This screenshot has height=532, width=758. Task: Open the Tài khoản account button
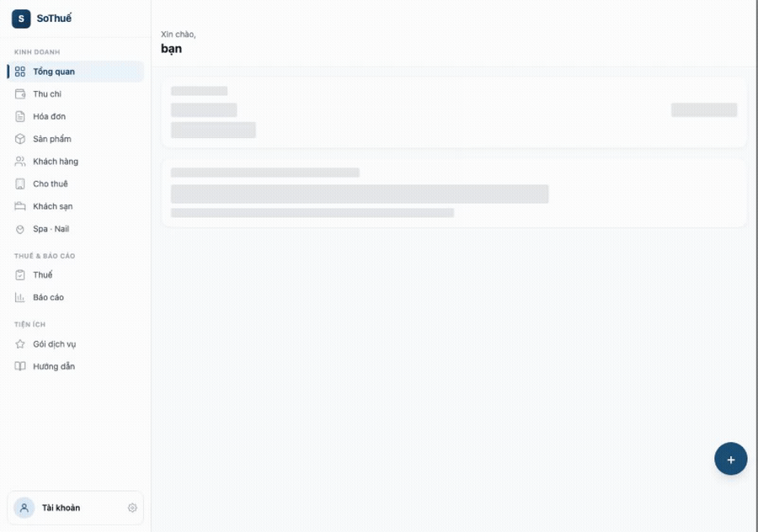[x=76, y=508]
